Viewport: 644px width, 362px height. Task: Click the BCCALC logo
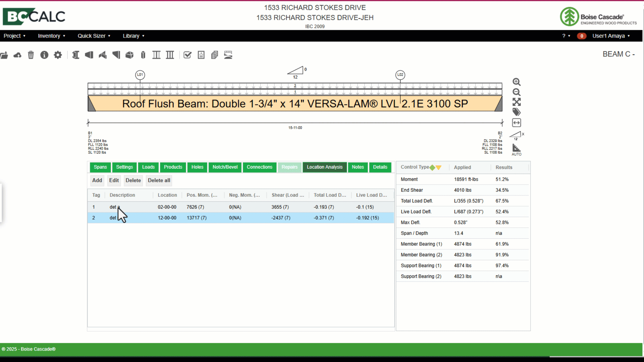click(x=34, y=16)
